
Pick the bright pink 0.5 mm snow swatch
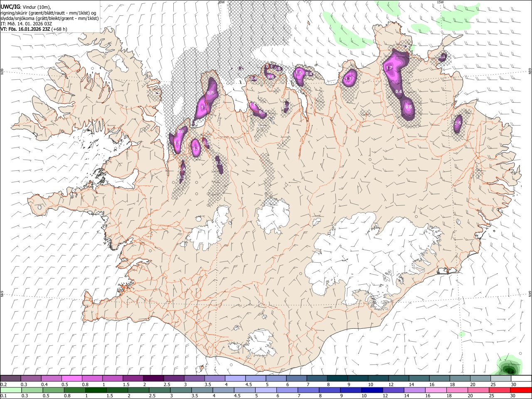pyautogui.click(x=71, y=379)
